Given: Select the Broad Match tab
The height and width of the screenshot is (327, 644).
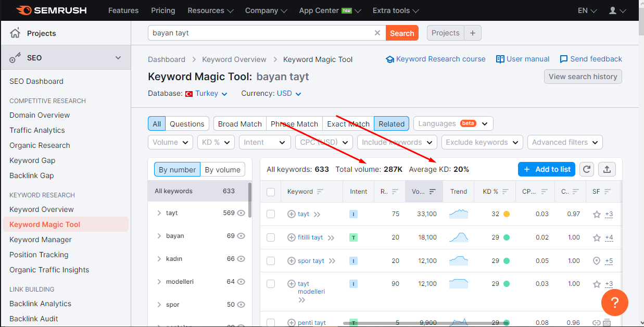Looking at the screenshot, I should click(x=240, y=123).
